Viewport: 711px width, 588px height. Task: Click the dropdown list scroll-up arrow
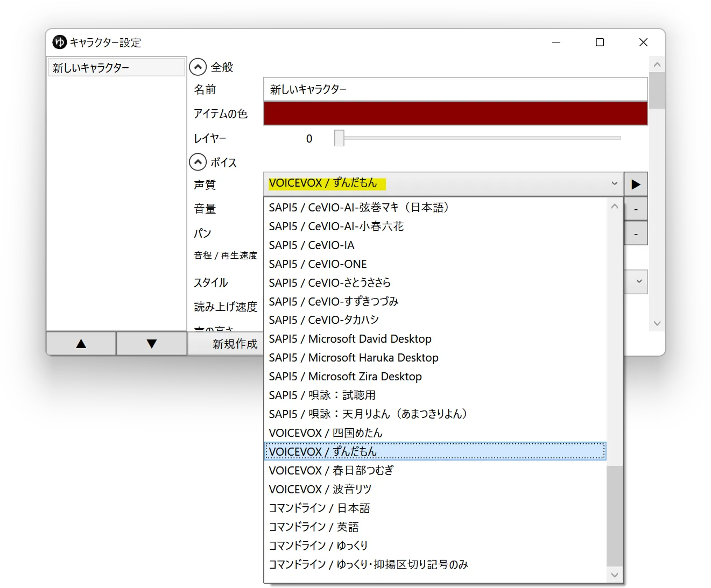coord(615,206)
